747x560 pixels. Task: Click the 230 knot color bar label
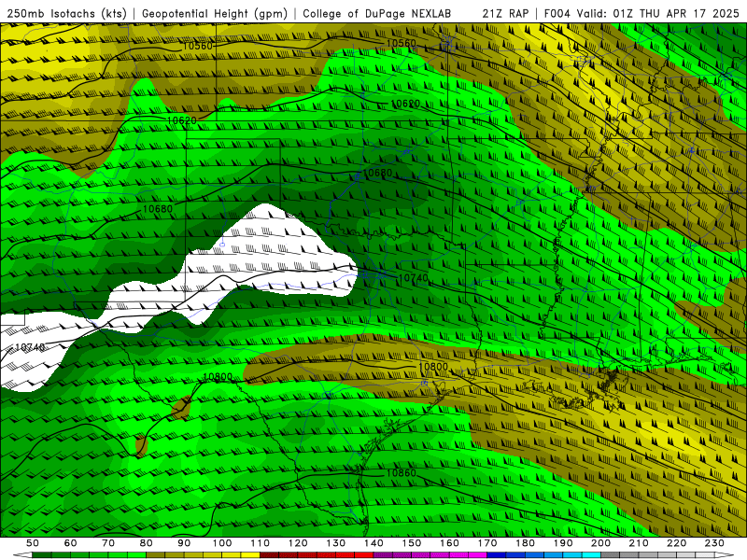[714, 543]
